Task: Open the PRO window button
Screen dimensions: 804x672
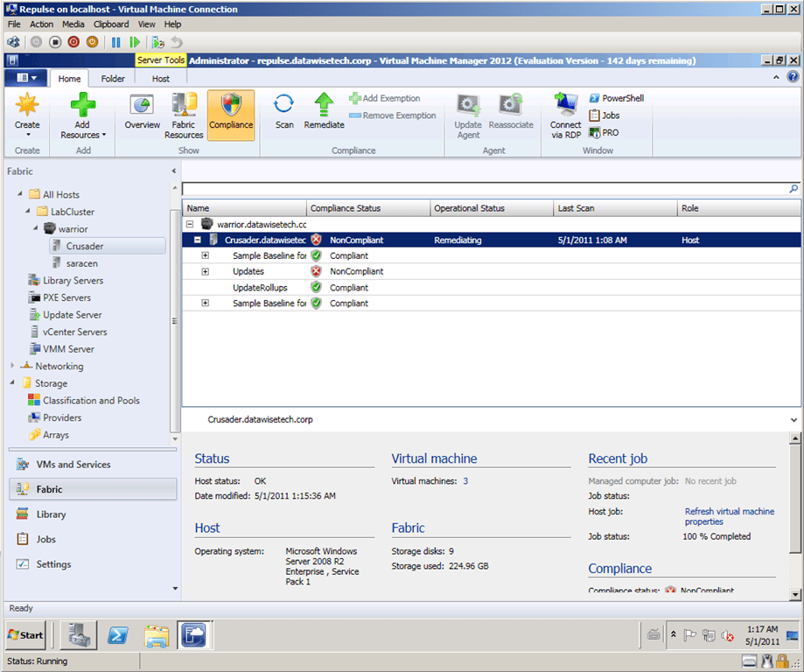Action: (604, 132)
